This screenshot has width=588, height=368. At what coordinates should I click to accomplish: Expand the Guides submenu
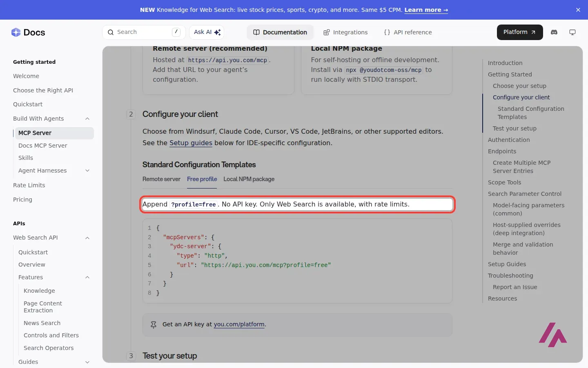point(87,362)
